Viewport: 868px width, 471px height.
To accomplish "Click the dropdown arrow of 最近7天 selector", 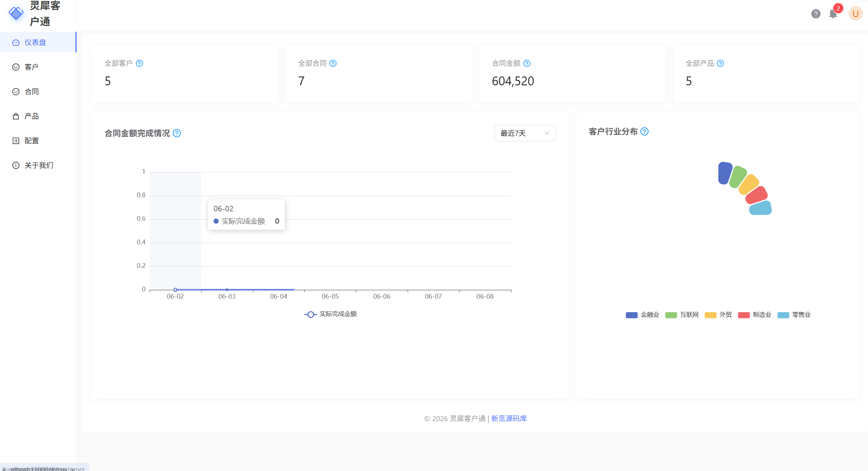I will tap(547, 133).
